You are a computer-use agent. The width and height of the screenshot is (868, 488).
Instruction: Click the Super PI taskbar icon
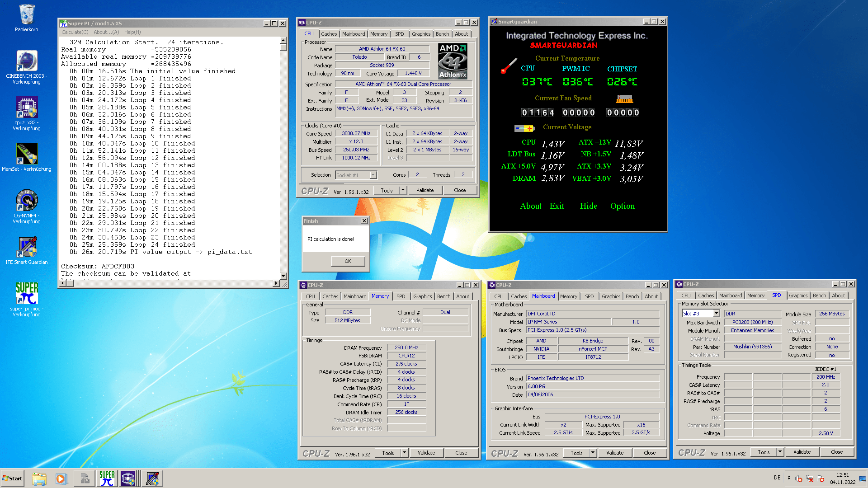point(107,479)
